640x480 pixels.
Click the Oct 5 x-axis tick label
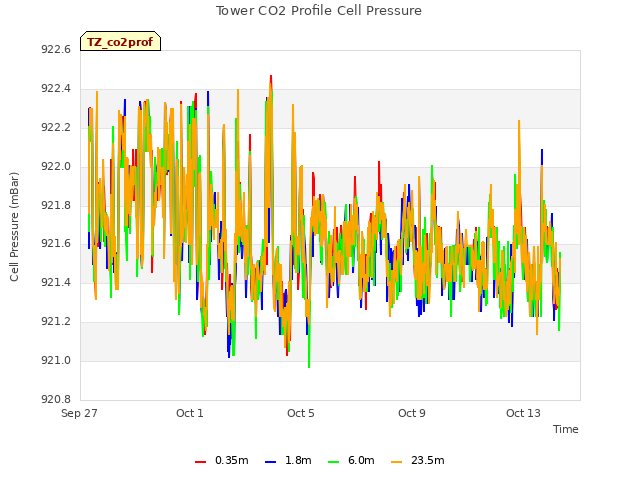click(x=301, y=413)
